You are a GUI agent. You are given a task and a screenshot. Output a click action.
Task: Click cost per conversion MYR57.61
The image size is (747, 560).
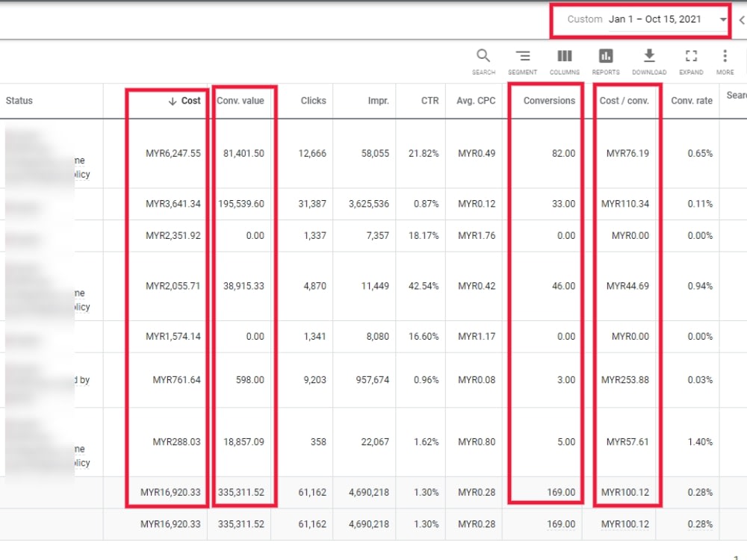627,442
